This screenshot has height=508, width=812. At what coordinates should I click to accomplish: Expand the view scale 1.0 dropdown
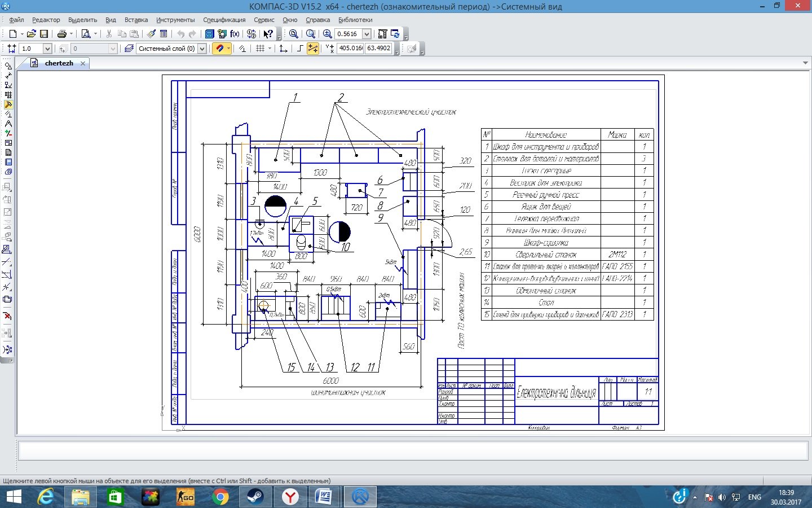(47, 49)
